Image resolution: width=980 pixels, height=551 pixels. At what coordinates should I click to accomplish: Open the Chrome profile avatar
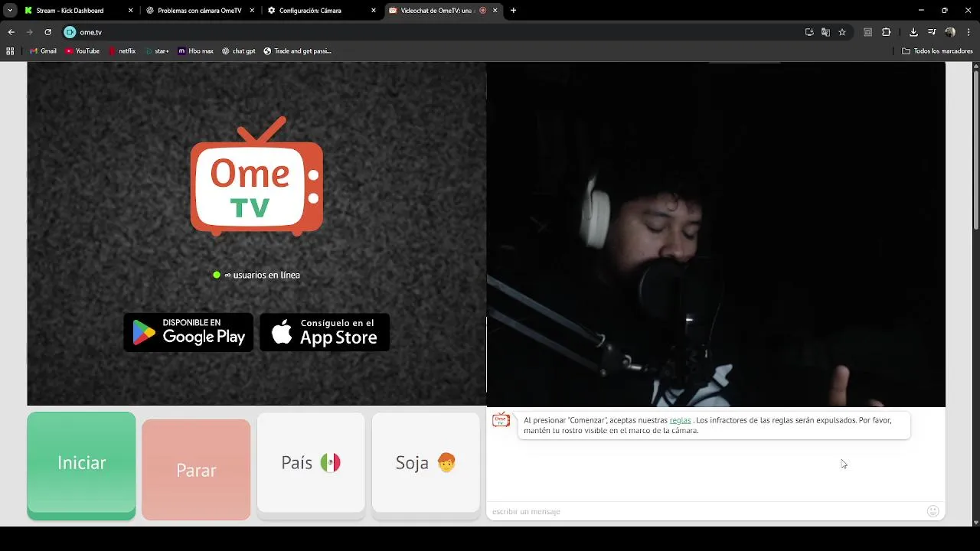950,32
